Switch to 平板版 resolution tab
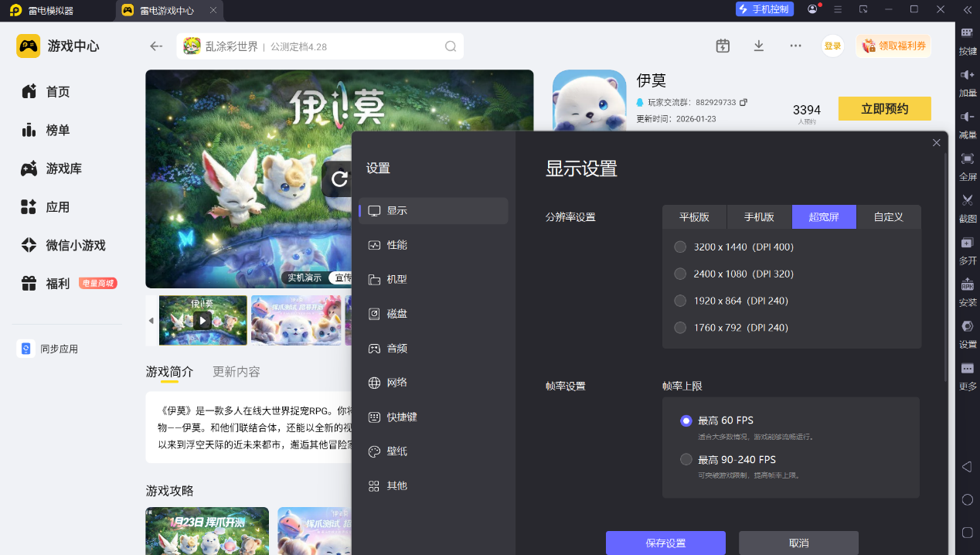Screen dimensions: 980x555 [694, 217]
